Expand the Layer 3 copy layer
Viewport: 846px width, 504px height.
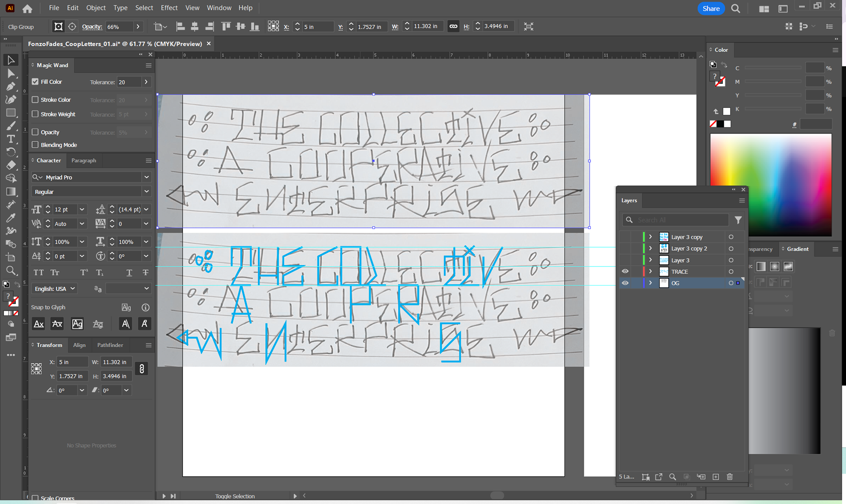point(650,237)
